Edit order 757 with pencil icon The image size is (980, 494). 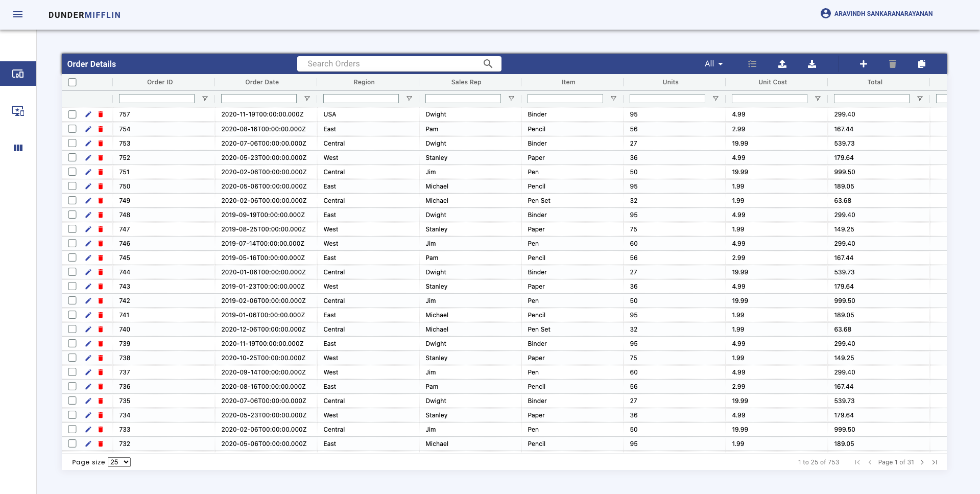point(88,114)
